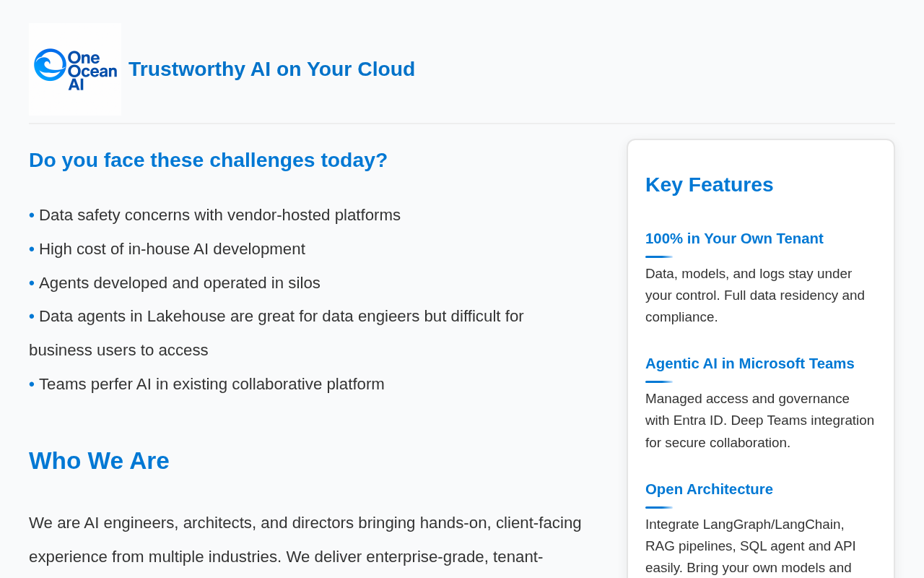Click the underline accent below Open Architecture
This screenshot has width=924, height=578.
coord(658,507)
